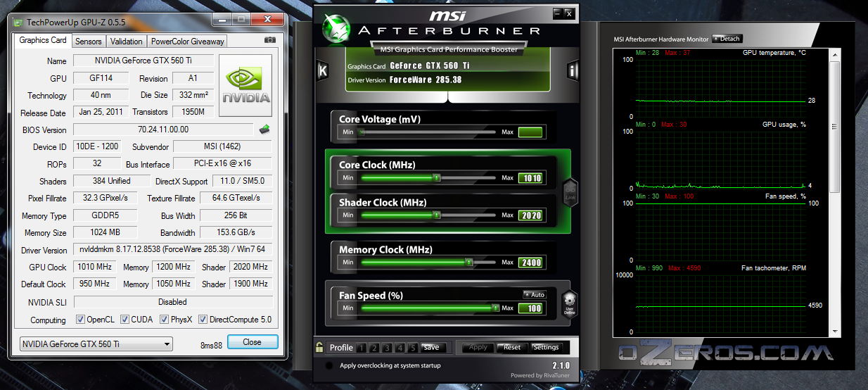Select profile slot 2

(374, 348)
